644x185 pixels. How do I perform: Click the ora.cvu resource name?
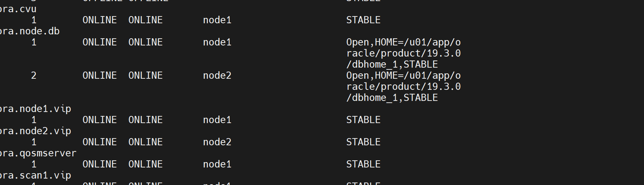18,9
